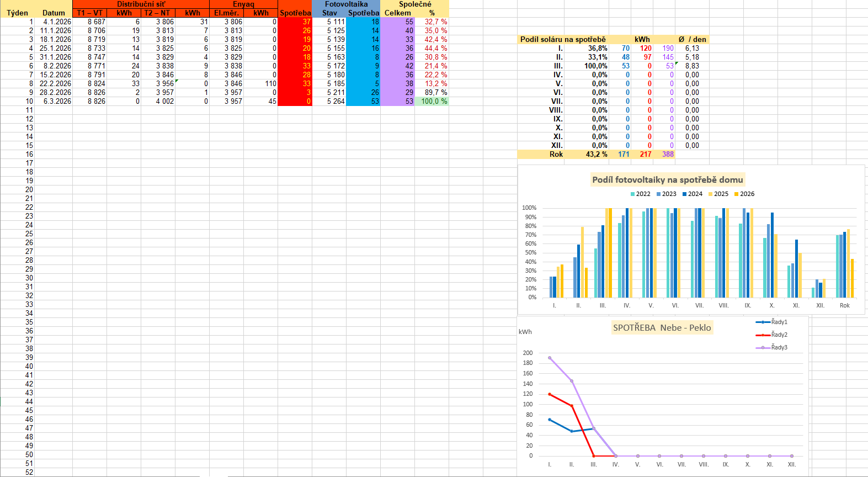The width and height of the screenshot is (868, 477).
Task: Select the Fotovoltaika Stav value '5 111'
Action: pyautogui.click(x=329, y=22)
